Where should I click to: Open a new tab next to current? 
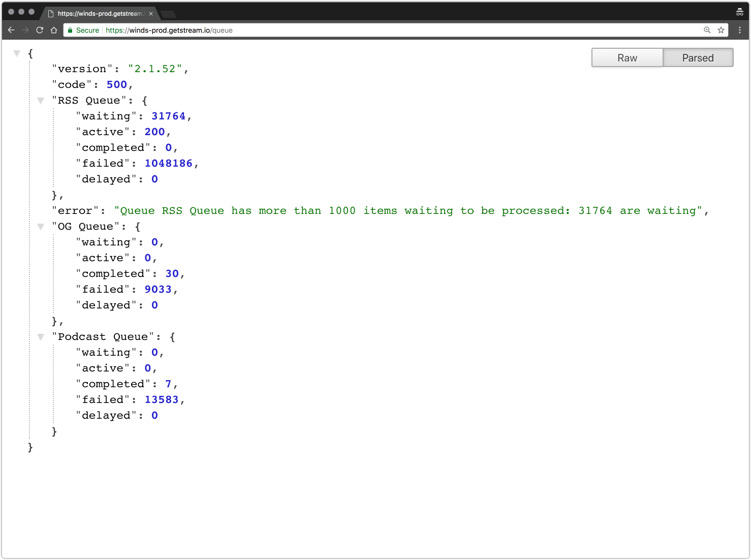(168, 14)
